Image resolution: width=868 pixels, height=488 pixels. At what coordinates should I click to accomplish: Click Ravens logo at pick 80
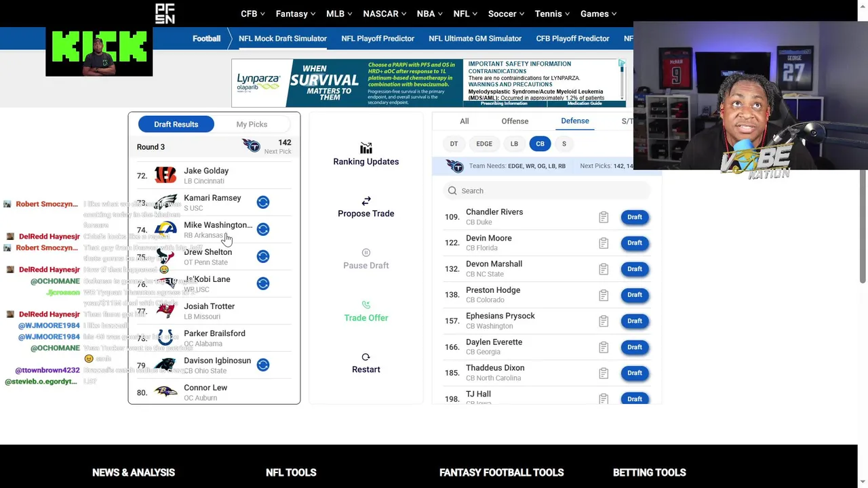coord(165,392)
